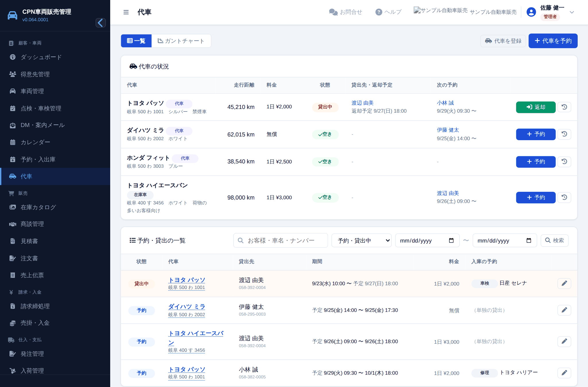Open ダッシュボード in the sidebar
Image resolution: width=588 pixels, height=387 pixels.
click(55, 57)
